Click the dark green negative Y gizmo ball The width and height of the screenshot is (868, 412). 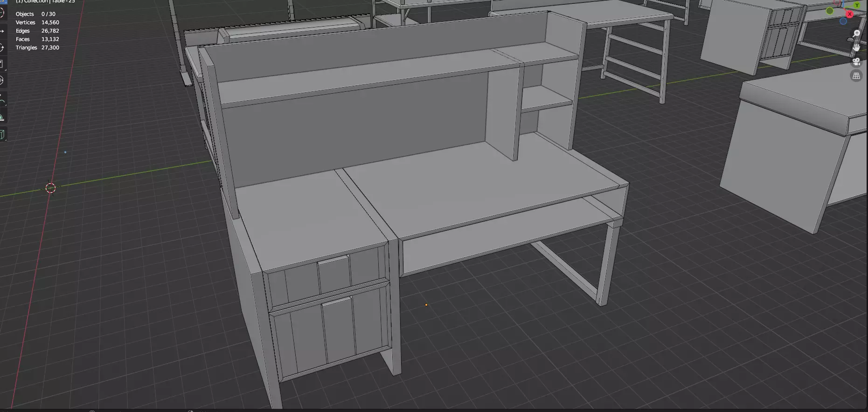[830, 11]
